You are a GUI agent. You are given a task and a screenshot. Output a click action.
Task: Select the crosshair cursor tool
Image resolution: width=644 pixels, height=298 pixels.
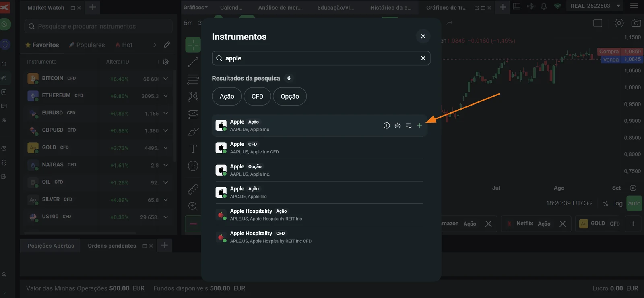[193, 45]
